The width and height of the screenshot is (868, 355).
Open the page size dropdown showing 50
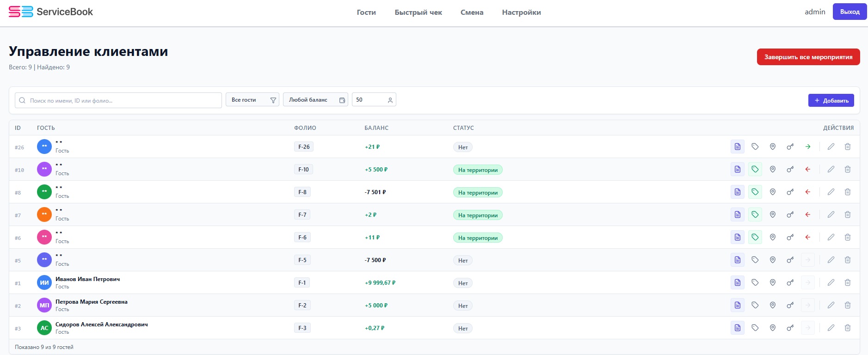(x=374, y=100)
